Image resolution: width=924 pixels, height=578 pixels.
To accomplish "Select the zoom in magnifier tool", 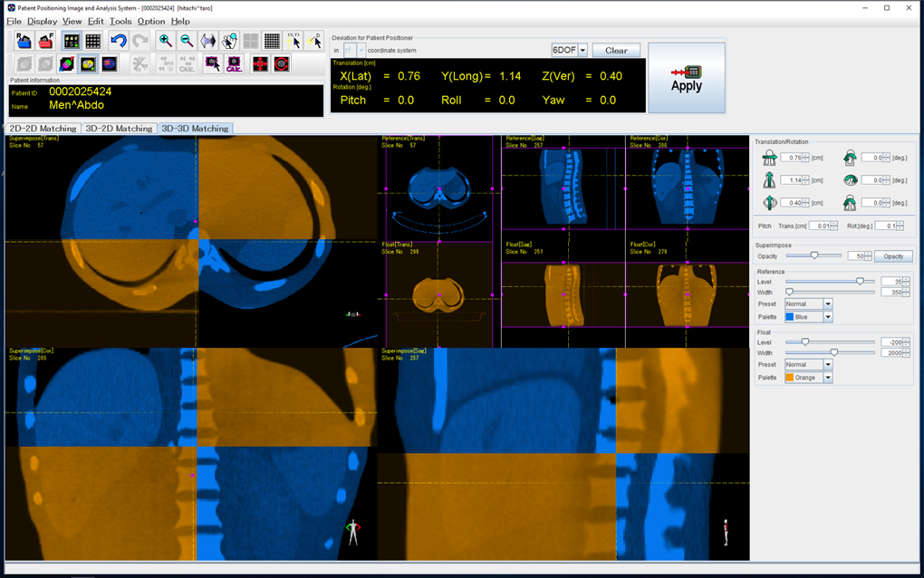I will tap(165, 41).
